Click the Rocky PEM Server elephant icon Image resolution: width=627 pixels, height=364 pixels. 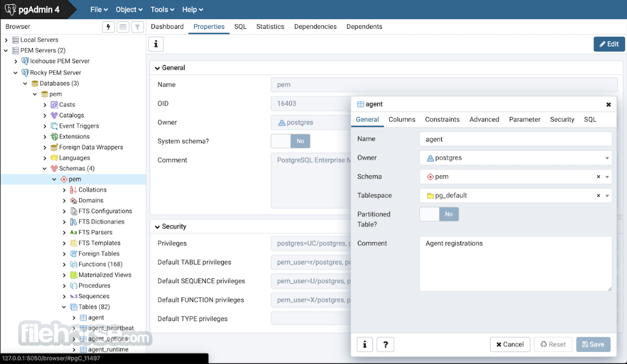tap(25, 73)
